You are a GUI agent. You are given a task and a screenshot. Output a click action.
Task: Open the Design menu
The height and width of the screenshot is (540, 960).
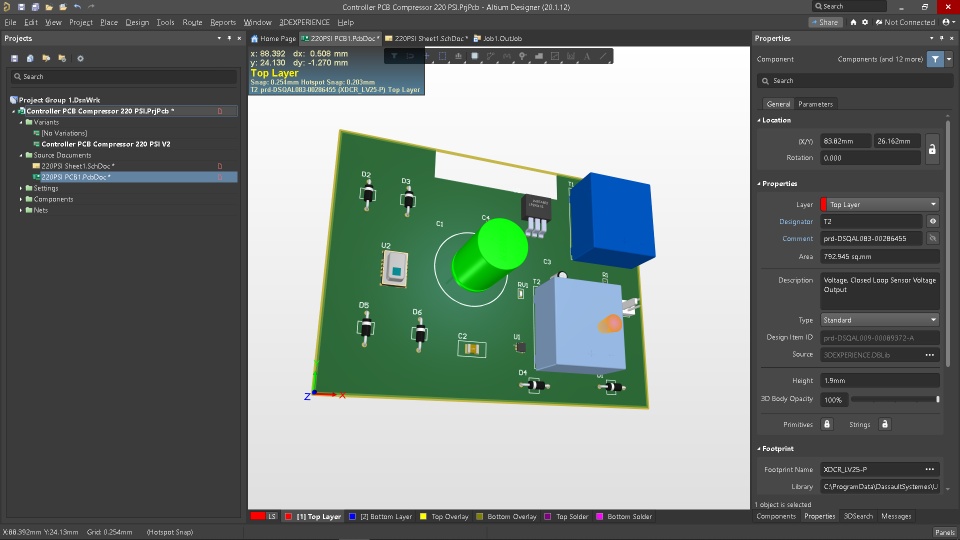(x=137, y=22)
